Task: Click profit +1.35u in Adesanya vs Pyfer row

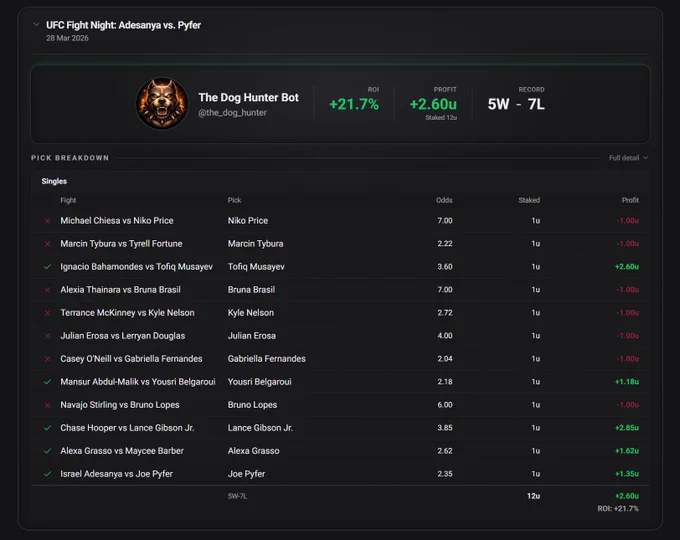Action: point(627,474)
